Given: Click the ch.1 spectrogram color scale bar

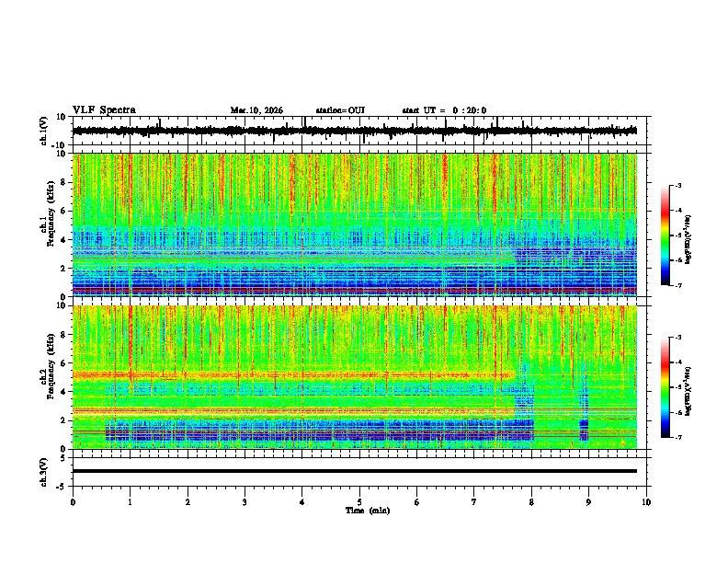Looking at the screenshot, I should (x=665, y=236).
